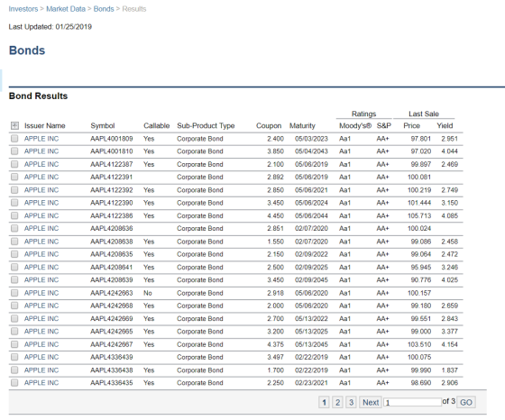The image size is (505, 420).
Task: Go to results page 2
Action: 337,402
